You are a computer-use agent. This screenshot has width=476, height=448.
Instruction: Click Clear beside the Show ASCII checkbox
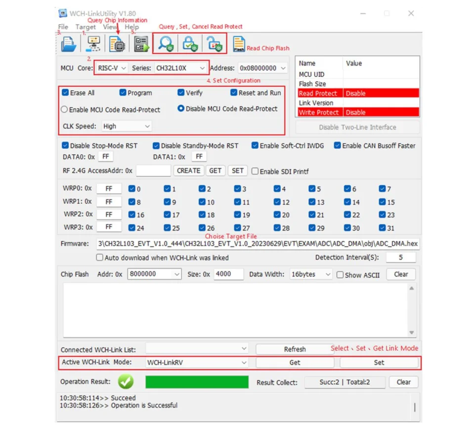[401, 274]
